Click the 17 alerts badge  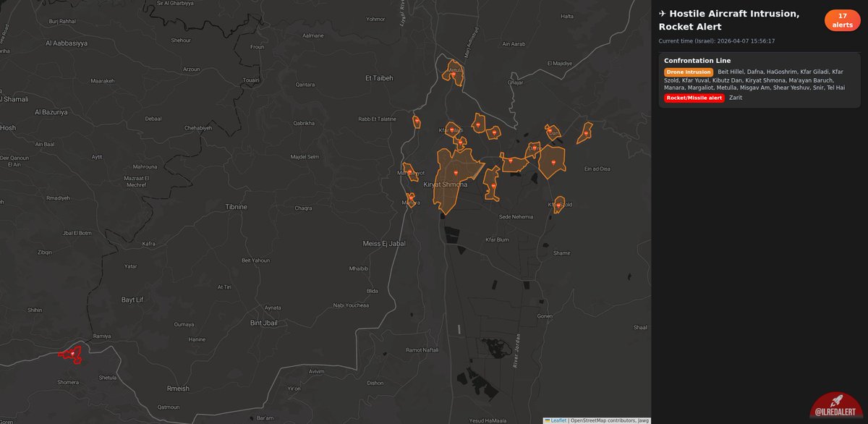[842, 20]
